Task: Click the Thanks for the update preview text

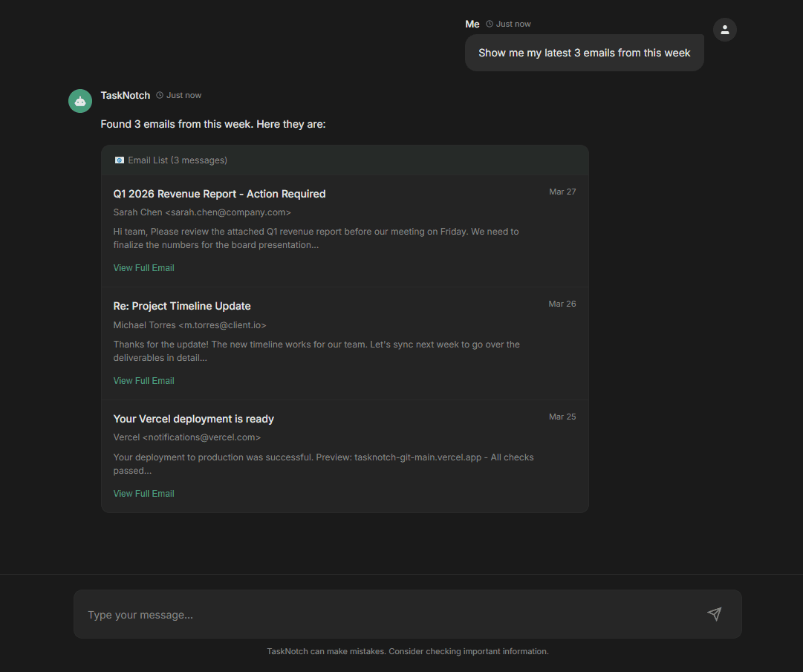Action: (x=316, y=351)
